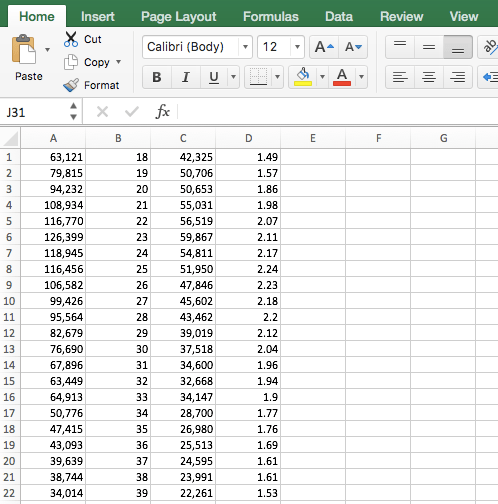Toggle italic formatting
The image size is (498, 504).
(x=186, y=77)
